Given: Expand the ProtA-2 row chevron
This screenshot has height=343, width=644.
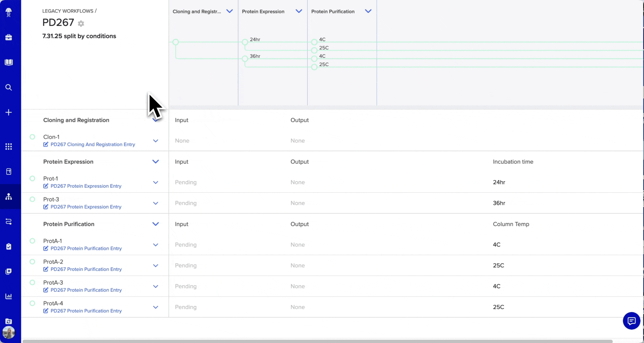Looking at the screenshot, I should point(156,266).
